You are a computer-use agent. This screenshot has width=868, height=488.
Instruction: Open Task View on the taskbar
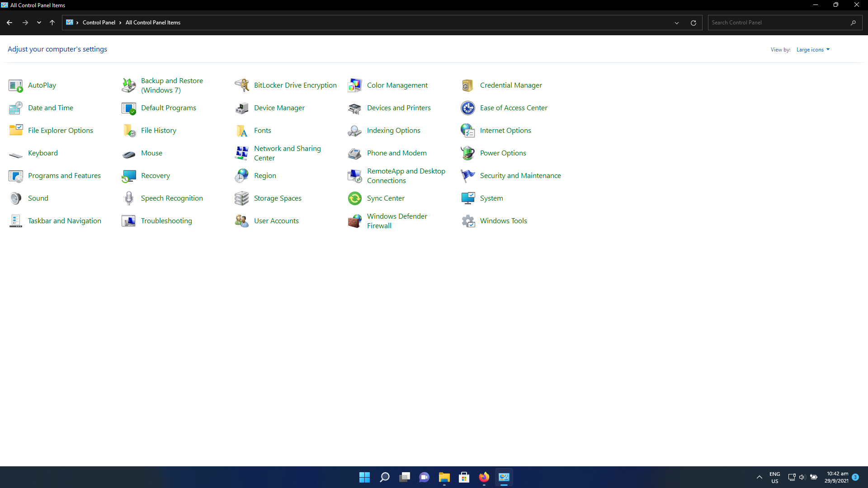pos(405,477)
